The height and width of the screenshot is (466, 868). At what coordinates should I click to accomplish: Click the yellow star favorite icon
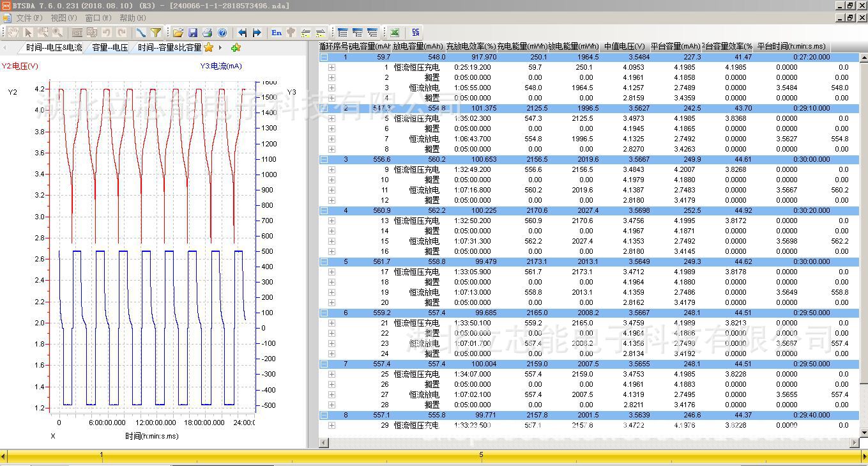208,47
